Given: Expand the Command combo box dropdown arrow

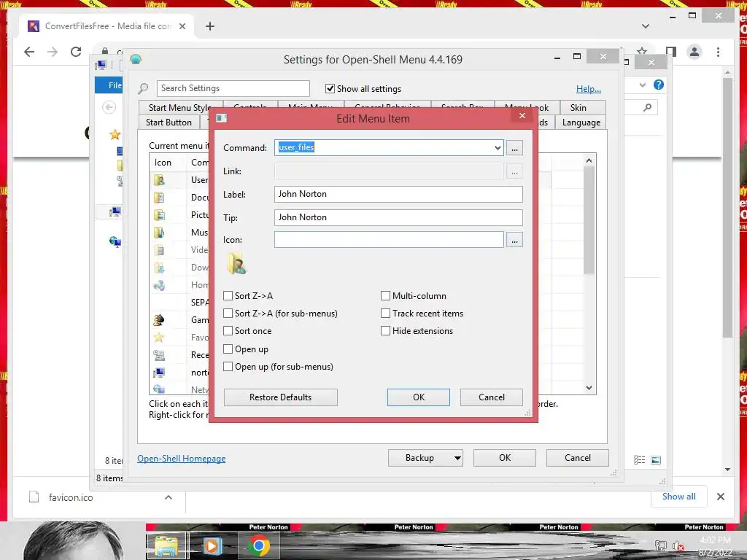Looking at the screenshot, I should point(498,147).
